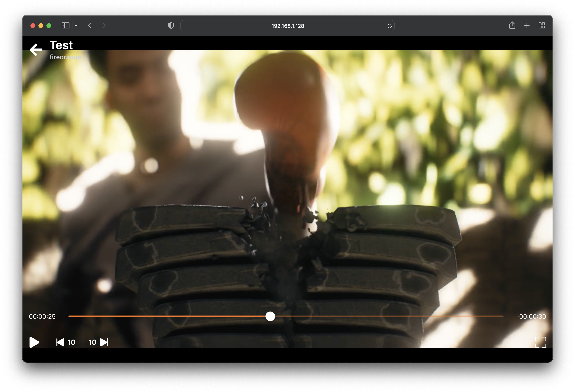Image resolution: width=575 pixels, height=392 pixels.
Task: Go back in Safari history
Action: pos(89,25)
